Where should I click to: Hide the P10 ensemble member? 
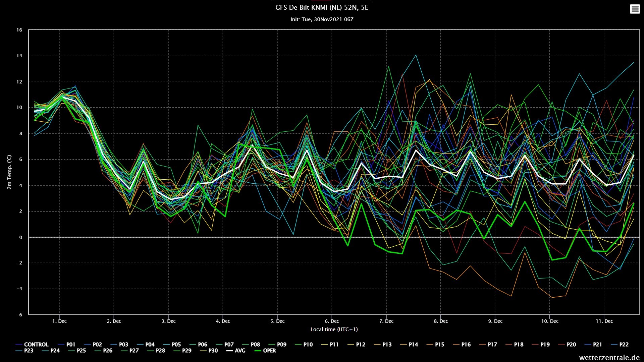(304, 345)
